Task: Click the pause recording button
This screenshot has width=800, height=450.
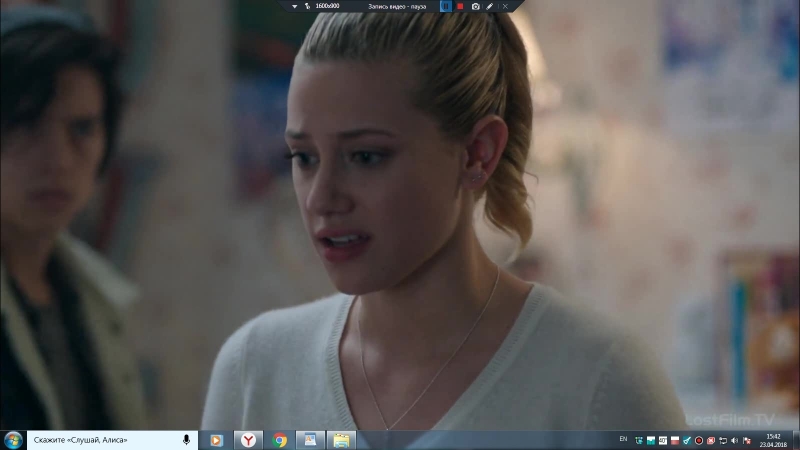Action: pos(445,6)
